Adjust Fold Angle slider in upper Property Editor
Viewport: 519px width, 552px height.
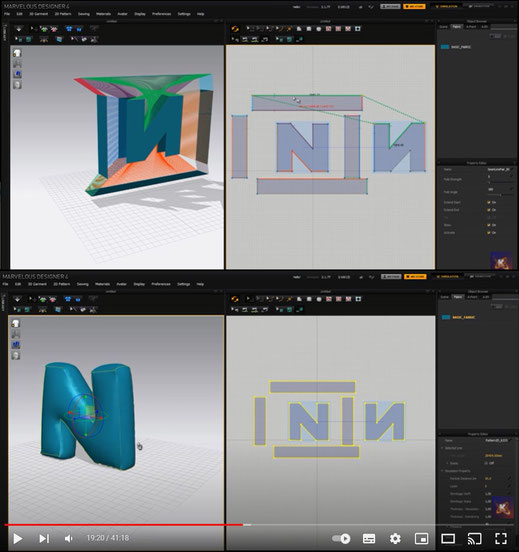pyautogui.click(x=500, y=195)
